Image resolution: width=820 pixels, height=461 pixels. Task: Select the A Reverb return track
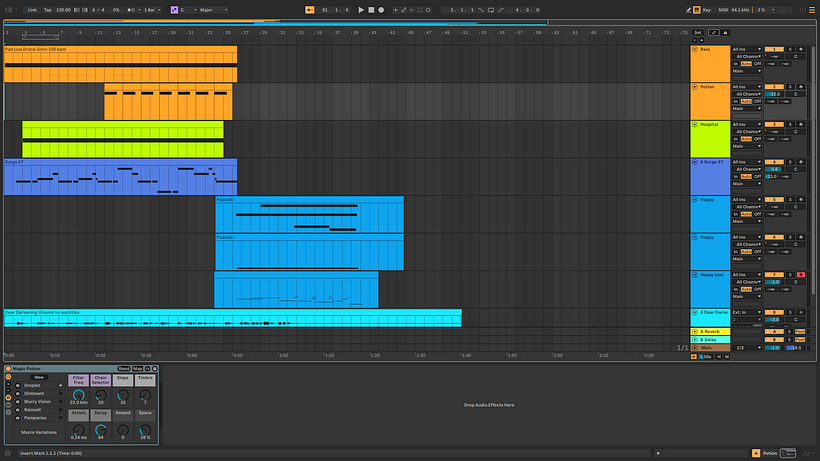coord(710,331)
